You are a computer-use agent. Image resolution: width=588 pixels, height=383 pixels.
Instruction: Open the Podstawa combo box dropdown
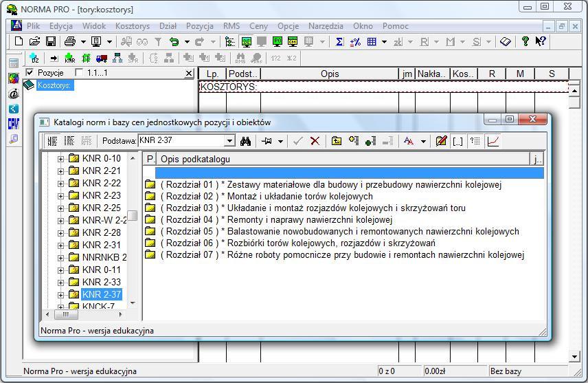coord(229,141)
